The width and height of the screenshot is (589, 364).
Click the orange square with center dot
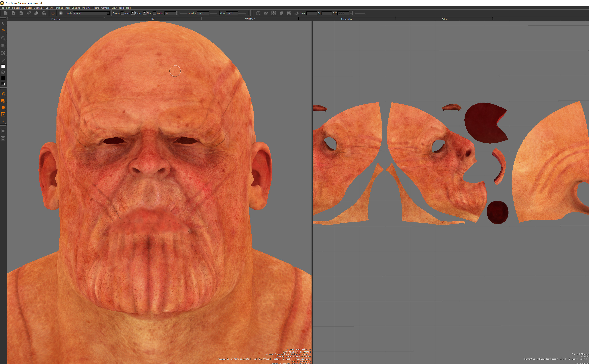click(3, 115)
